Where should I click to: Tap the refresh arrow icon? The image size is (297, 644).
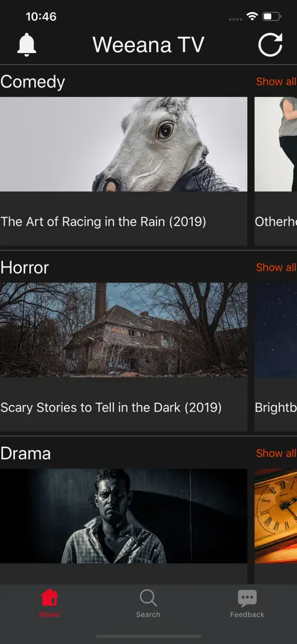coord(271,45)
